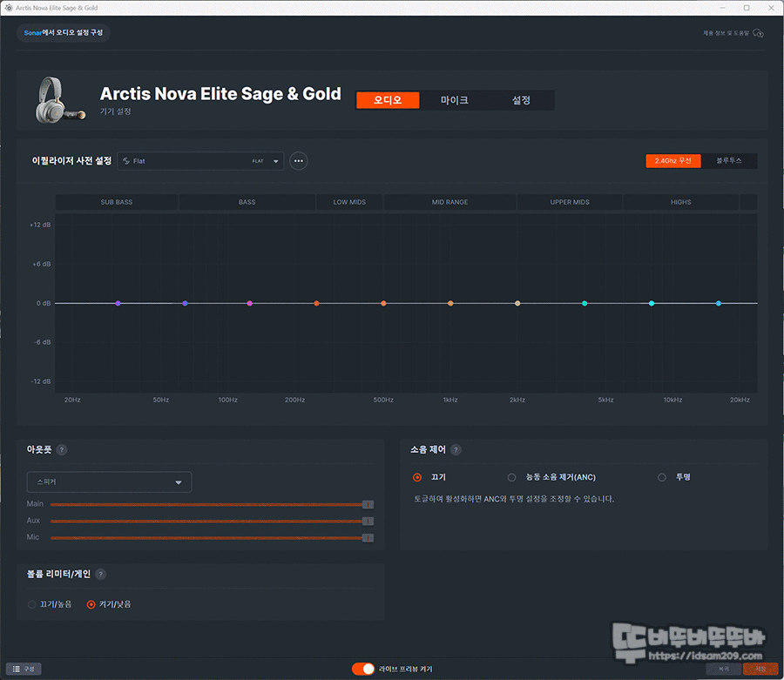Screen dimensions: 784x680
Task: Open the 구성 list button
Action: (24, 669)
